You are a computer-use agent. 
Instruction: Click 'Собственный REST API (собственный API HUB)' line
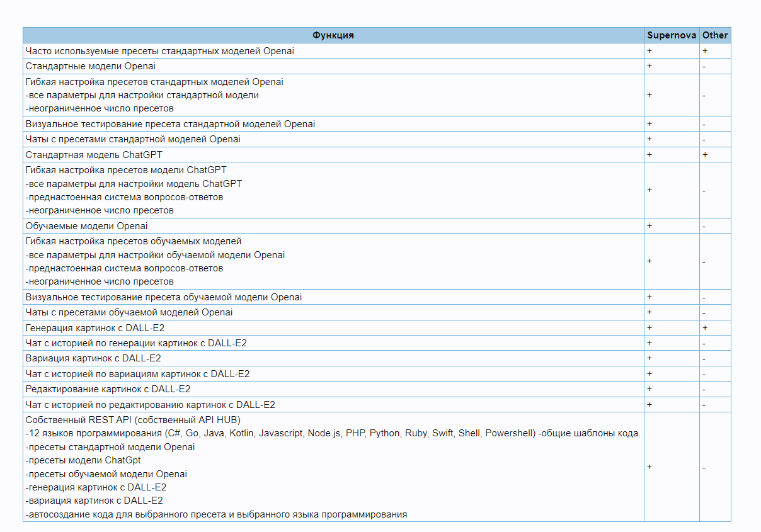click(x=133, y=420)
